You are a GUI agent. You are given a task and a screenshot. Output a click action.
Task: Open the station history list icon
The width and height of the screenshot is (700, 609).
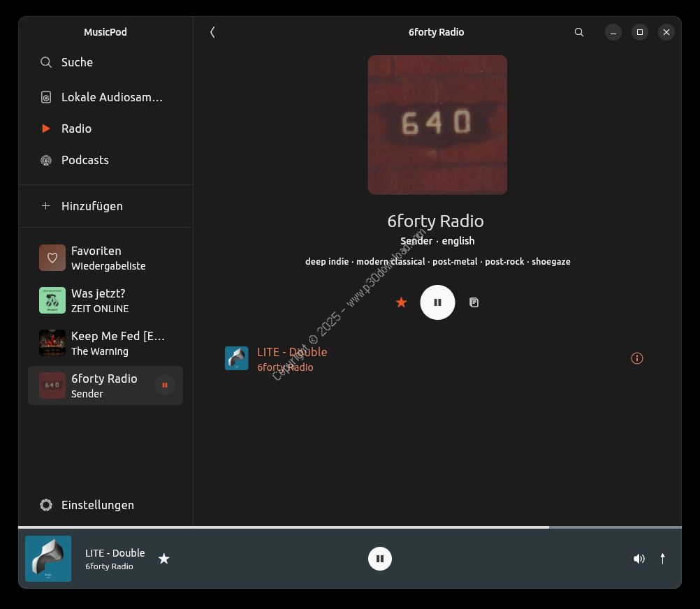(x=474, y=302)
